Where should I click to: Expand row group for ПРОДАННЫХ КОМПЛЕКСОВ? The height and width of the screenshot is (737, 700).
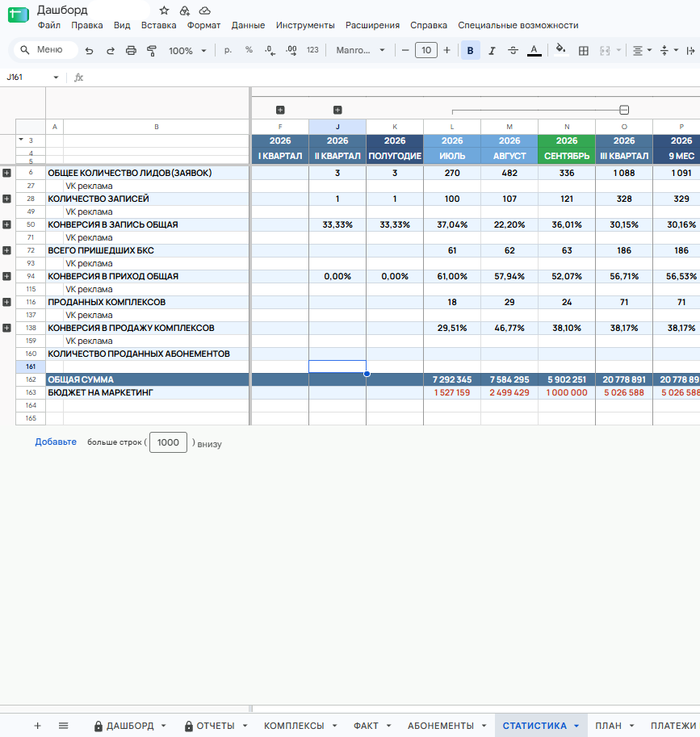[x=6, y=302]
